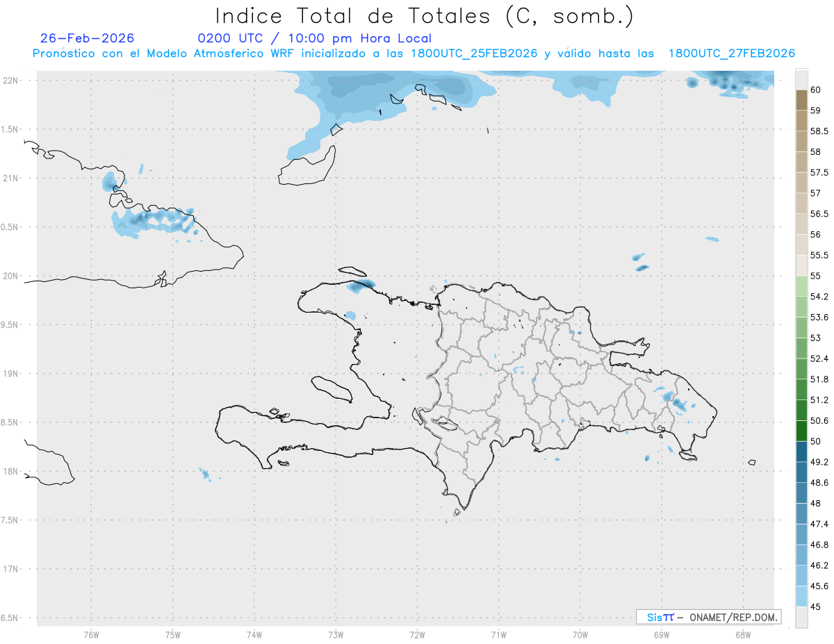Select the dark blue band between 49.2 and 50

801,452
